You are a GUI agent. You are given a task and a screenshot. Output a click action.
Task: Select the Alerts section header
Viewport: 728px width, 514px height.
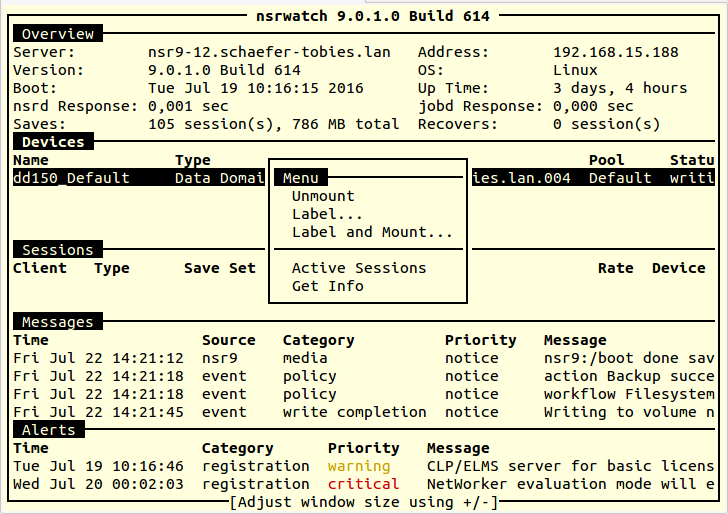(48, 429)
